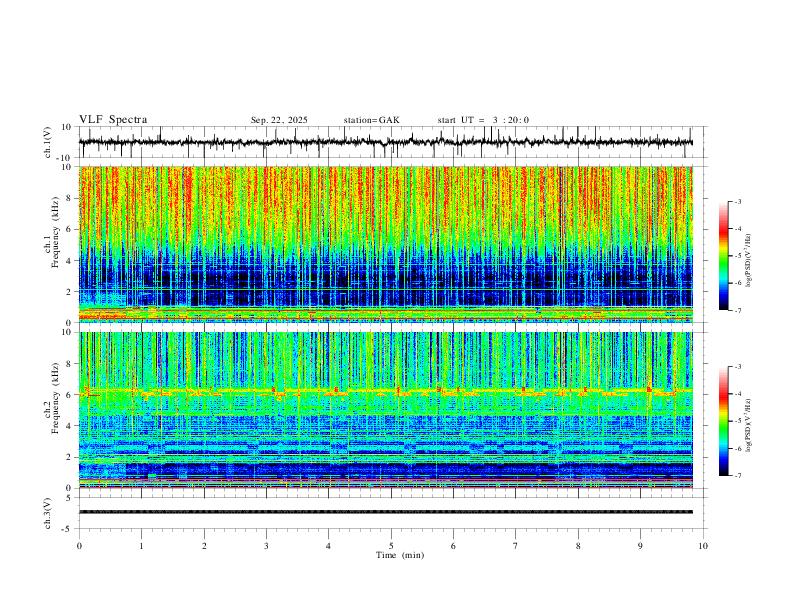Click ch.1 color bar label 'log(PSD)(V²/Hz)'
Screen dimensions: 792x612
click(749, 261)
